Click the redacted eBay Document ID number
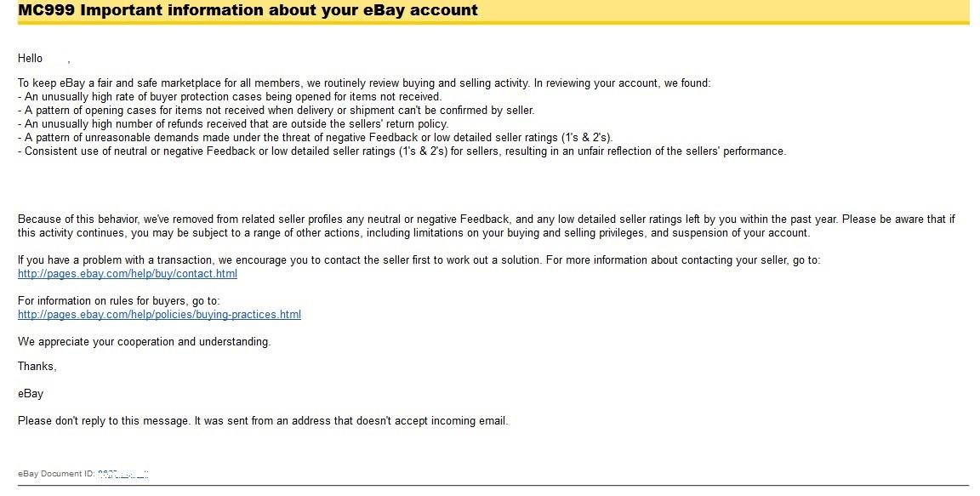The height and width of the screenshot is (496, 980). [x=123, y=473]
